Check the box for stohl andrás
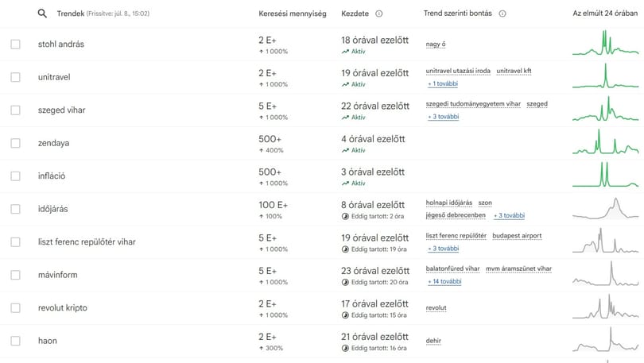 [x=16, y=44]
